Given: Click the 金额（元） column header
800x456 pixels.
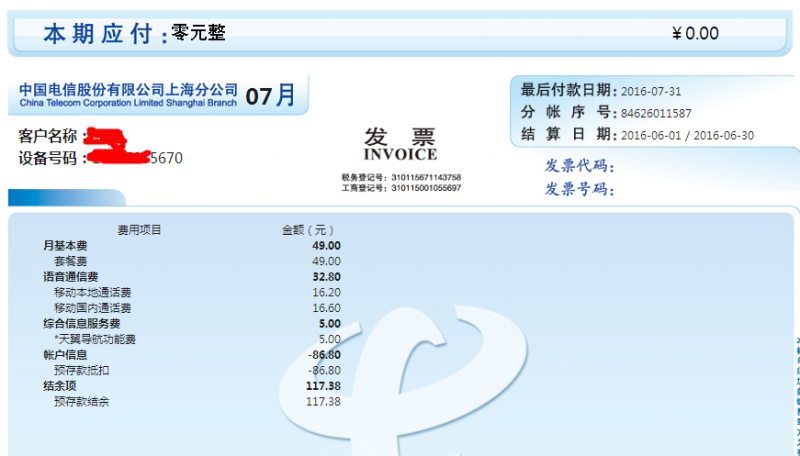Looking at the screenshot, I should [308, 231].
